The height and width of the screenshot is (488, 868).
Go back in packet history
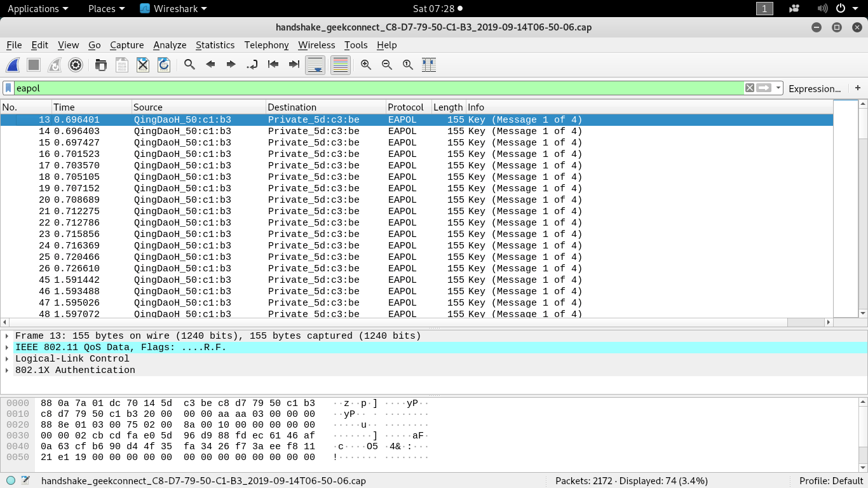coord(210,65)
